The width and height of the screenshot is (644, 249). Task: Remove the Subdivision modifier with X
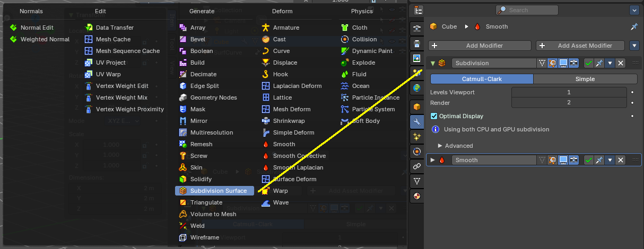point(621,63)
